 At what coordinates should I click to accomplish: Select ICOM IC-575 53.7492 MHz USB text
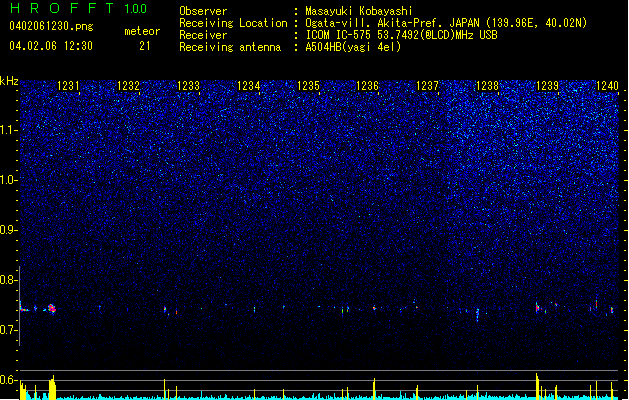[401, 35]
